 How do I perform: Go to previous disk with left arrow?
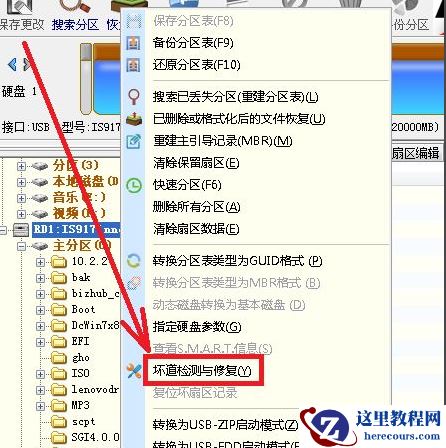(x=12, y=64)
